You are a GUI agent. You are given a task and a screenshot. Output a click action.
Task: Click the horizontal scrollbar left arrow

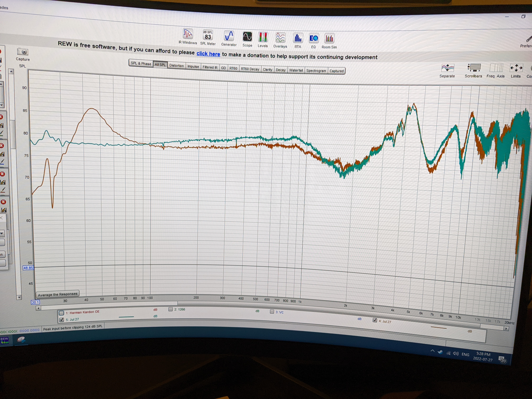[x=39, y=308]
